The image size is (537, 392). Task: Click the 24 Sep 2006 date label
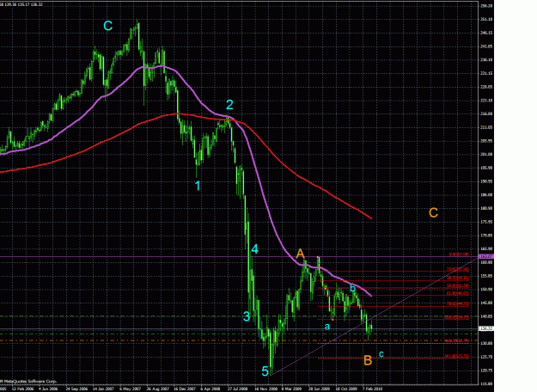click(x=76, y=389)
